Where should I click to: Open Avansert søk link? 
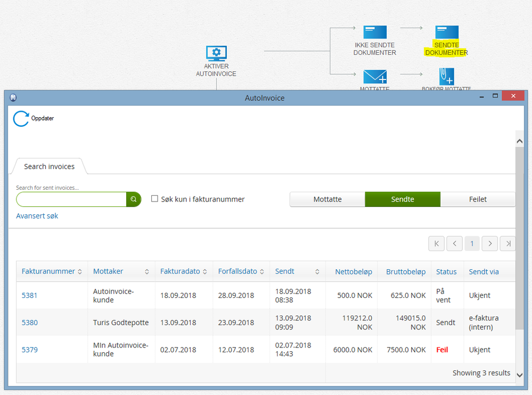pyautogui.click(x=37, y=216)
